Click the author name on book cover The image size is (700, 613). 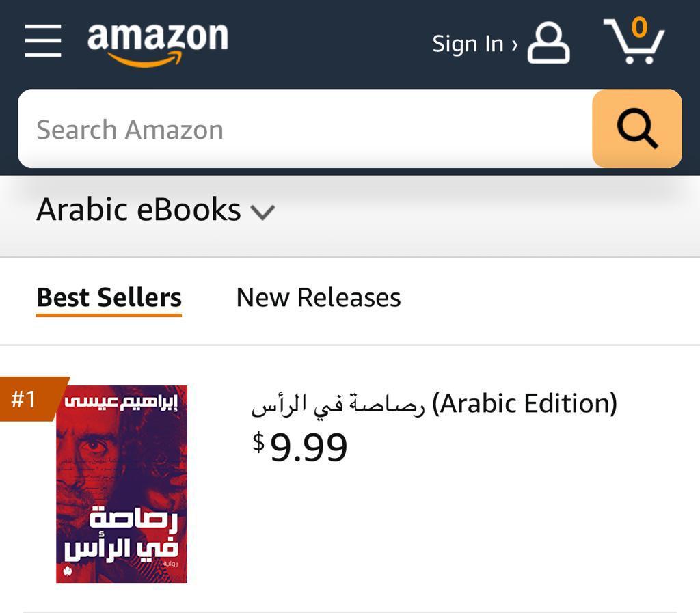[122, 400]
